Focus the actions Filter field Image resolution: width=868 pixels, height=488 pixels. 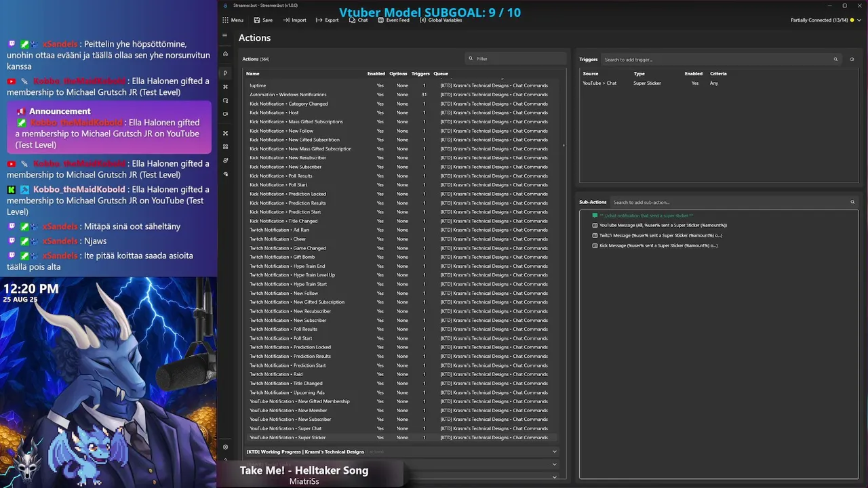pyautogui.click(x=515, y=59)
